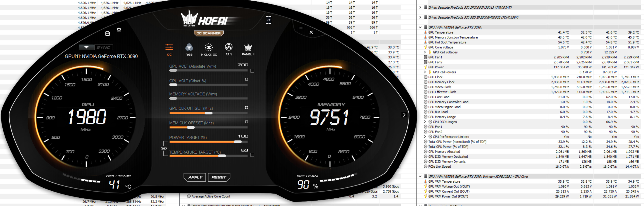Click the GPU CLK OFFSET slider
Screen dimensions: 644x206
[208, 113]
